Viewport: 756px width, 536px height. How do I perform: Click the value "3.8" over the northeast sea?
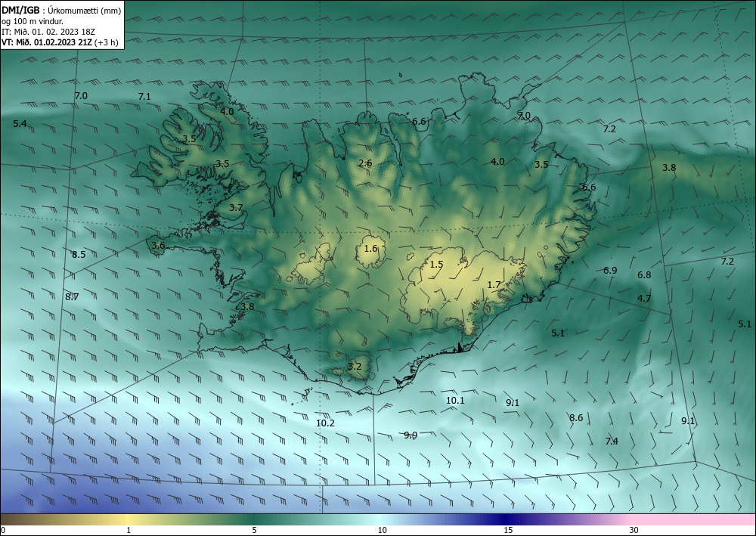(669, 168)
